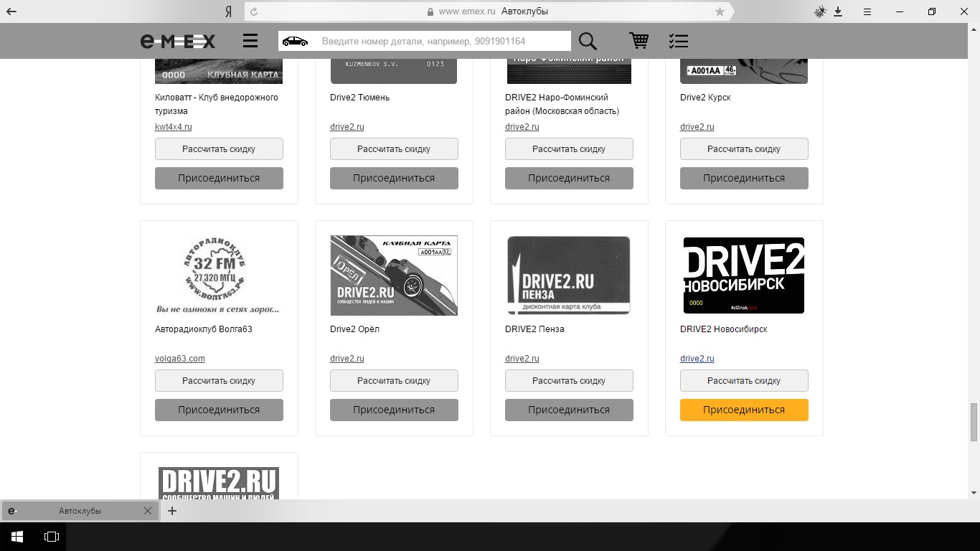Click the DRIVE2 Пенза card image

pyautogui.click(x=569, y=275)
